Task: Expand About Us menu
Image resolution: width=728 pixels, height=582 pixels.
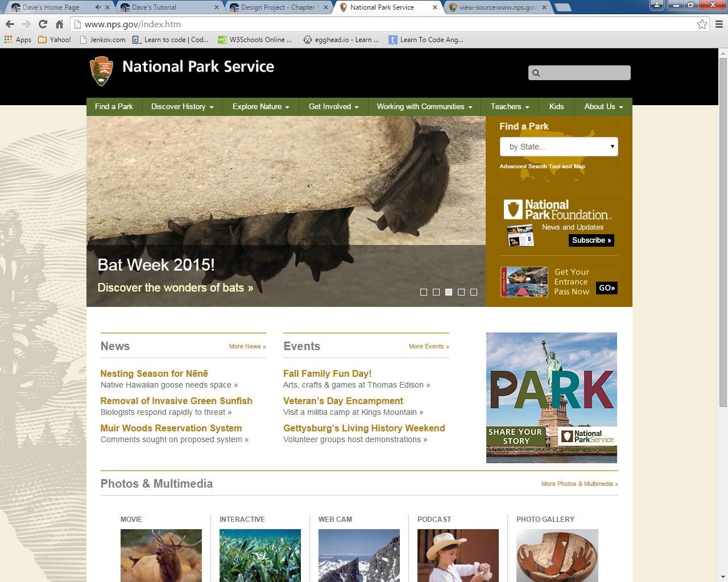Action: pos(603,107)
